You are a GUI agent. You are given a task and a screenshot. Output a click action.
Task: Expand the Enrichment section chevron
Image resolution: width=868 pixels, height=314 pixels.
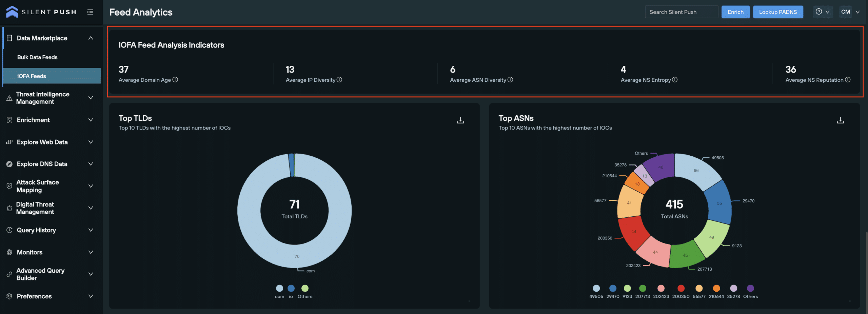[91, 120]
